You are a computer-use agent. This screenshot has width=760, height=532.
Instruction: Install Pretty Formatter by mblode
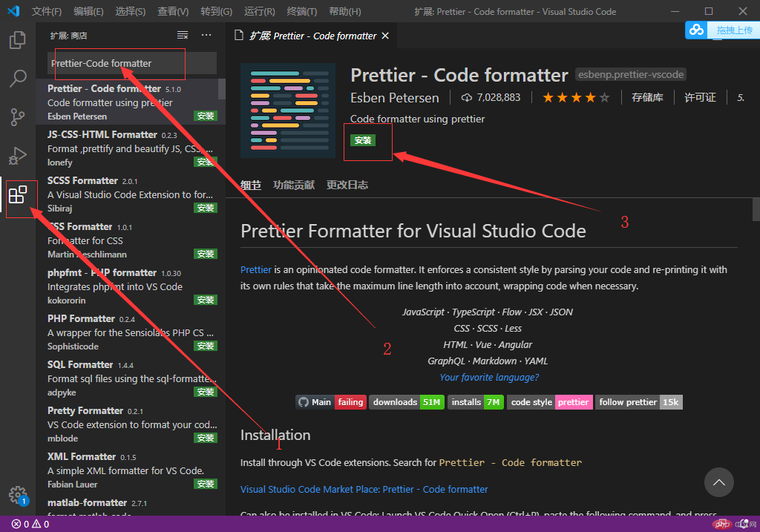(x=206, y=438)
